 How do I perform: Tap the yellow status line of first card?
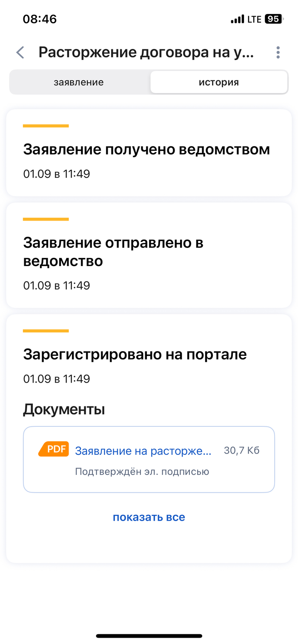click(46, 126)
